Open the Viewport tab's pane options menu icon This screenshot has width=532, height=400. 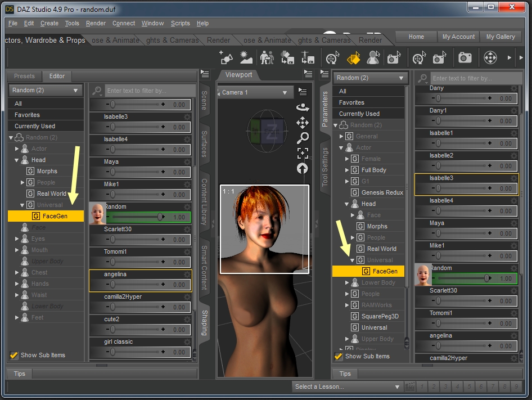308,74
